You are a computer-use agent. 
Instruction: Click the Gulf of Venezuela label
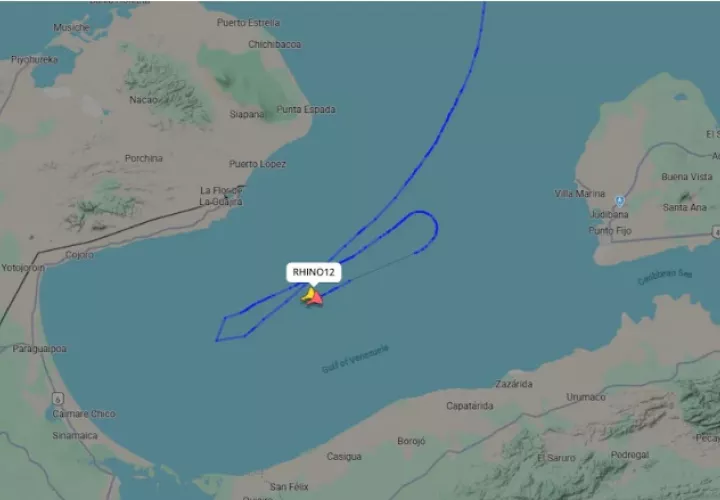[x=355, y=359]
